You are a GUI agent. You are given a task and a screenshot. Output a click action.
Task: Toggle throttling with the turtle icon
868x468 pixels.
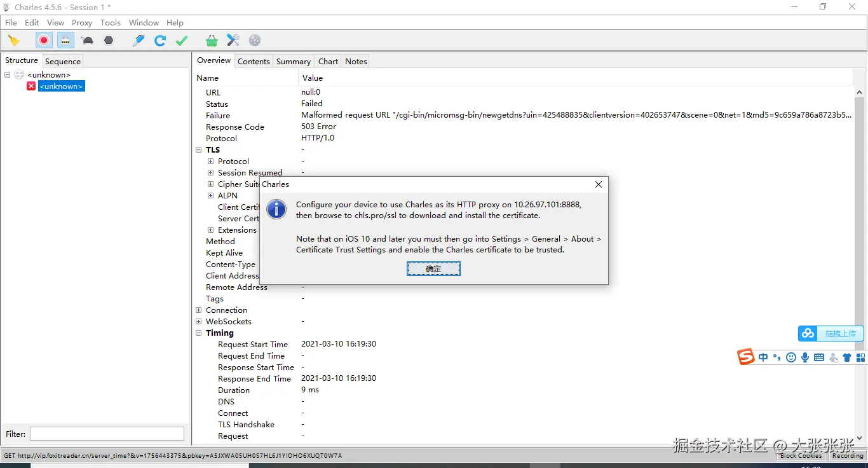tap(88, 41)
